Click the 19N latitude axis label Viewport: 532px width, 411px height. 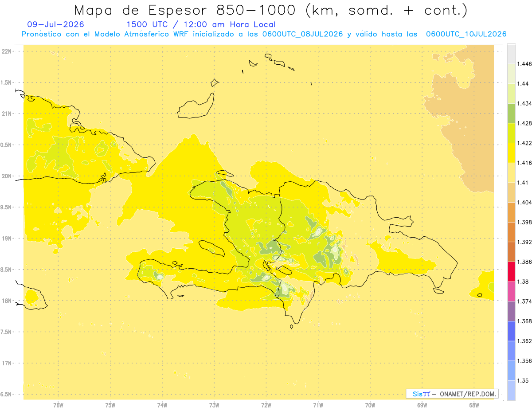pos(7,239)
